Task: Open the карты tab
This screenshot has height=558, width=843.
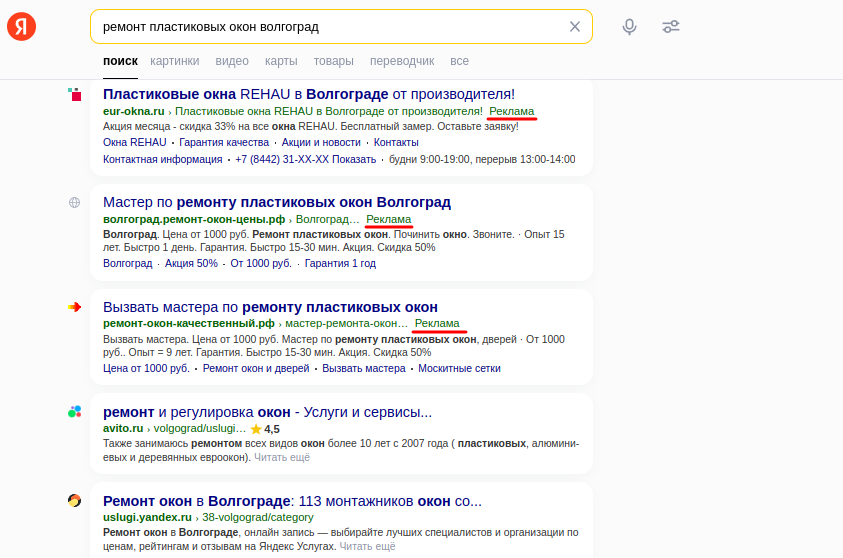Action: (x=281, y=61)
